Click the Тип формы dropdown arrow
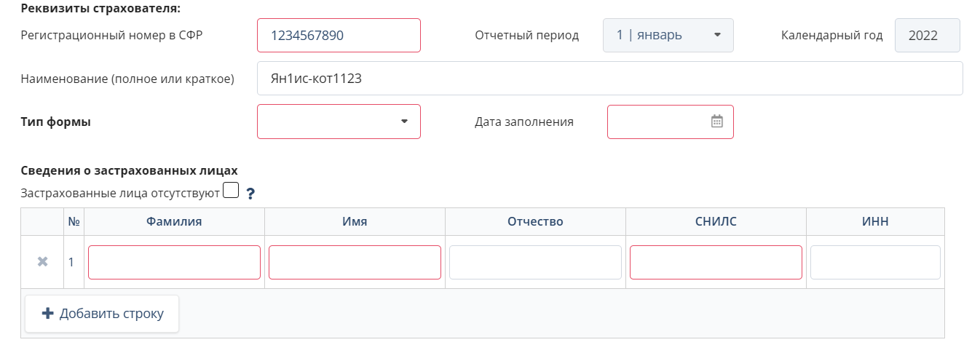Image resolution: width=980 pixels, height=345 pixels. point(405,122)
